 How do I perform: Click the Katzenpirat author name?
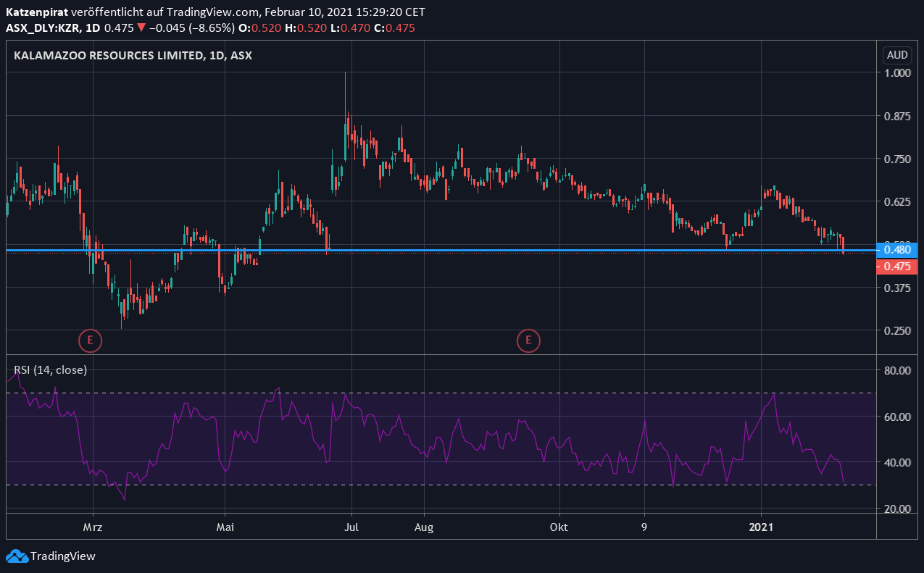[x=37, y=12]
